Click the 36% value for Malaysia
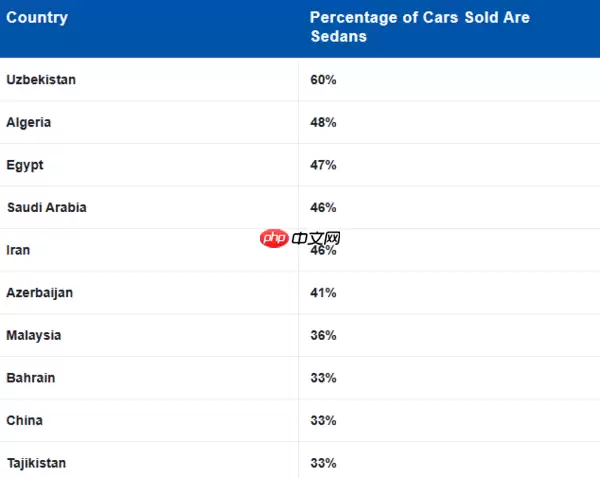 coord(323,336)
